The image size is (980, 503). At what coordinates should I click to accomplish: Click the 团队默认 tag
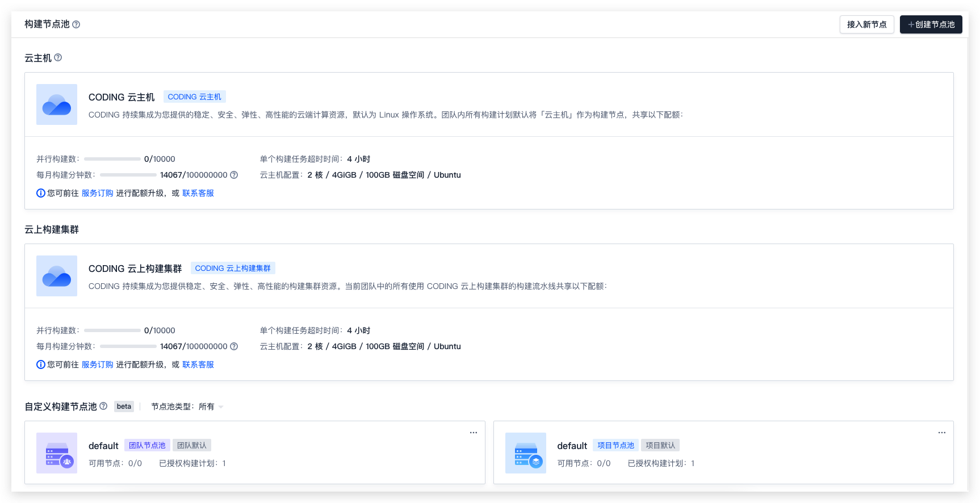192,445
